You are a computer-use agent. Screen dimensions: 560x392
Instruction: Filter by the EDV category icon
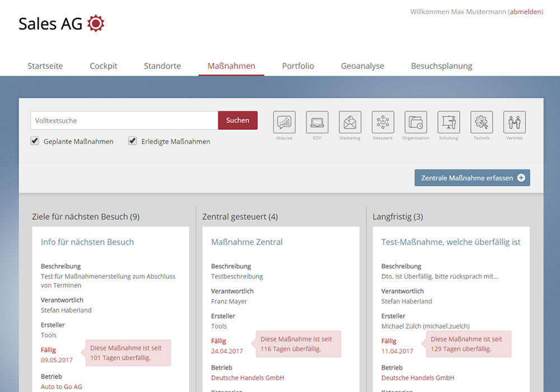click(317, 122)
